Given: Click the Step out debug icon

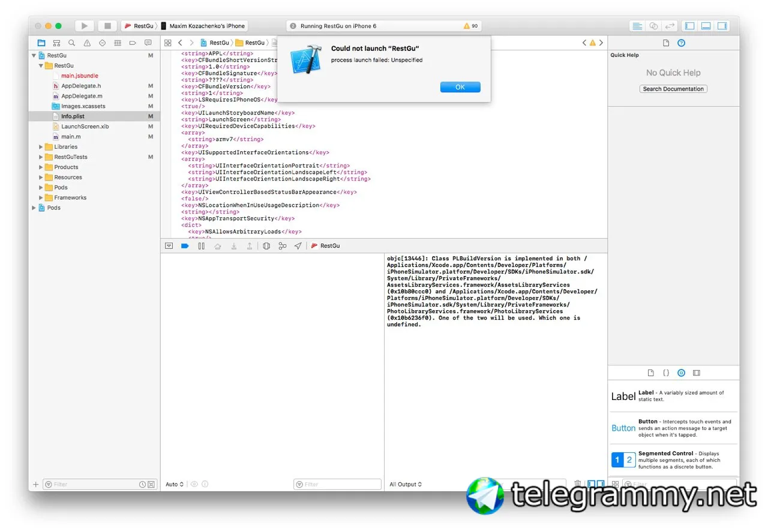Looking at the screenshot, I should (250, 246).
